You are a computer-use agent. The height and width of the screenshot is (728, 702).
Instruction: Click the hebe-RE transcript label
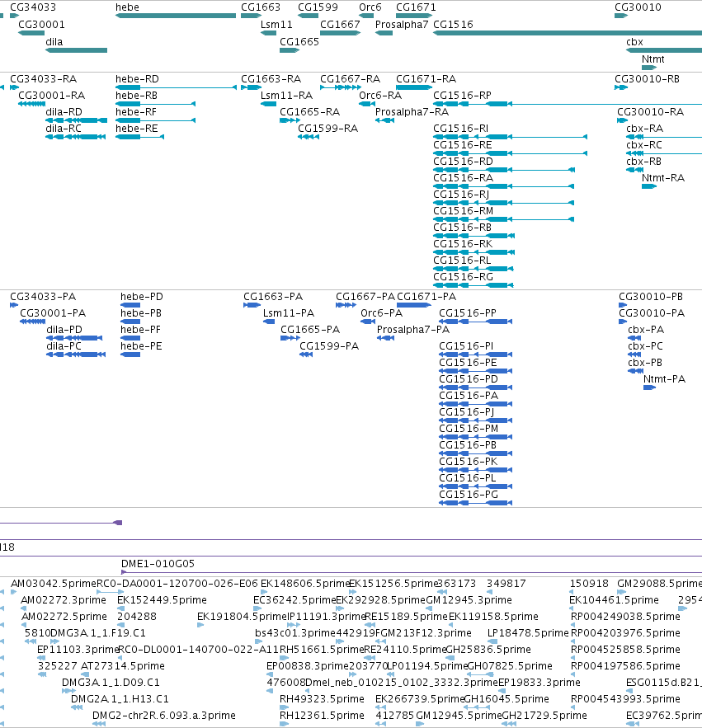point(137,129)
